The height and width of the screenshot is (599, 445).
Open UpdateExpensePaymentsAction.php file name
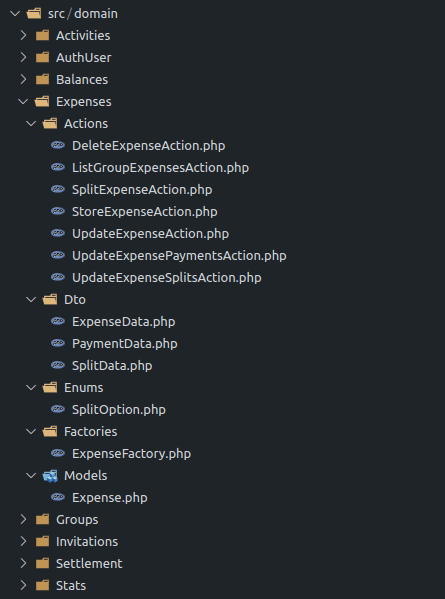point(179,256)
